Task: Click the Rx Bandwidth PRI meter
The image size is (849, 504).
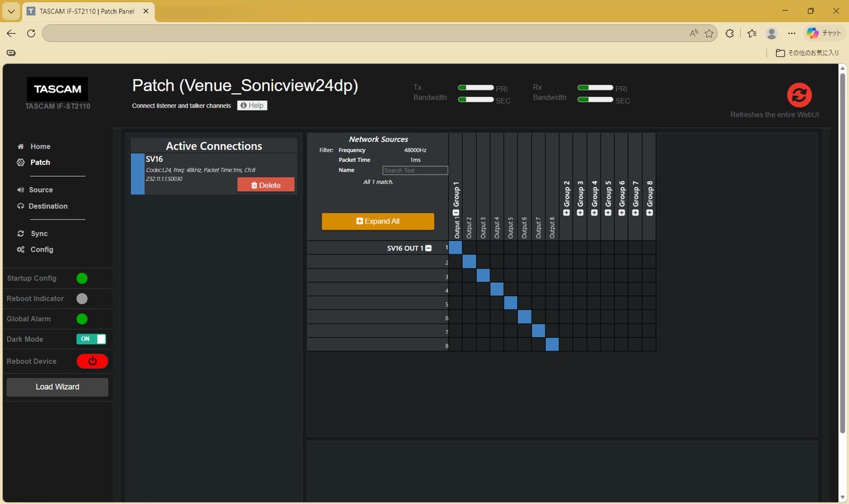Action: point(594,88)
